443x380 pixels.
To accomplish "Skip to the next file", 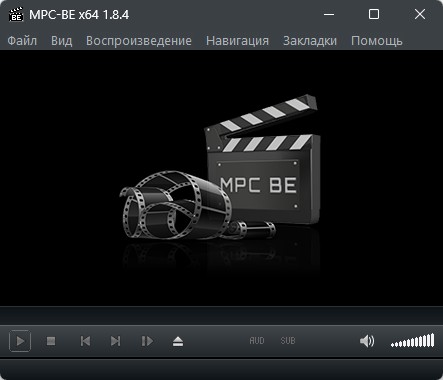I will pyautogui.click(x=116, y=341).
